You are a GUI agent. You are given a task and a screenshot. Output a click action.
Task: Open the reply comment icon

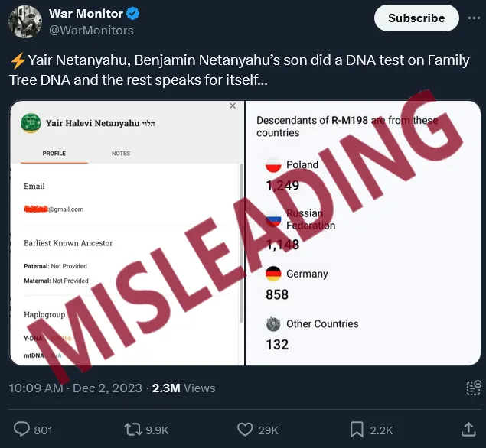[x=21, y=430]
